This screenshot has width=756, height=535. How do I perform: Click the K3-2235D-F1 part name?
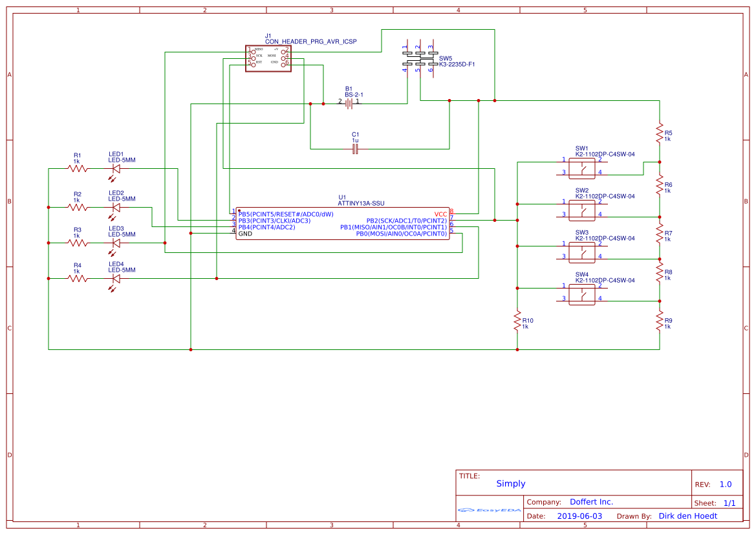(x=457, y=65)
